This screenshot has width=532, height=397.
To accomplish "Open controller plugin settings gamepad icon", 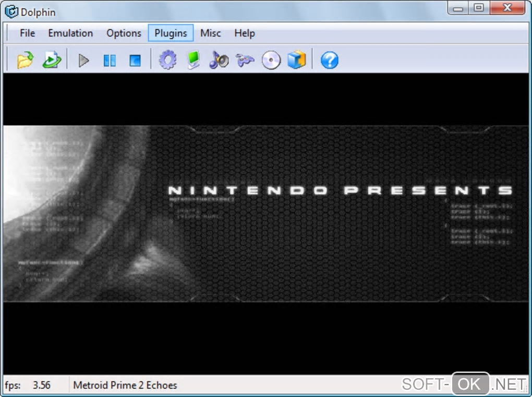I will click(x=245, y=60).
